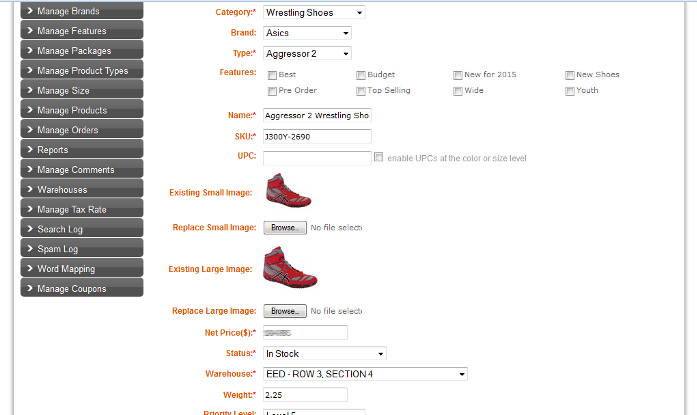This screenshot has width=697, height=415.
Task: Toggle enable UPCs at color or size level
Action: tap(378, 158)
